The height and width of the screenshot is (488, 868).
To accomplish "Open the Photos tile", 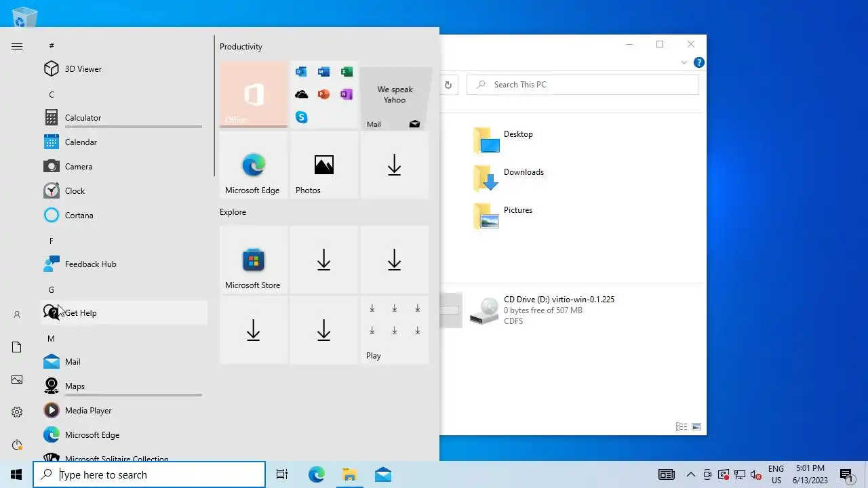I will 324,165.
